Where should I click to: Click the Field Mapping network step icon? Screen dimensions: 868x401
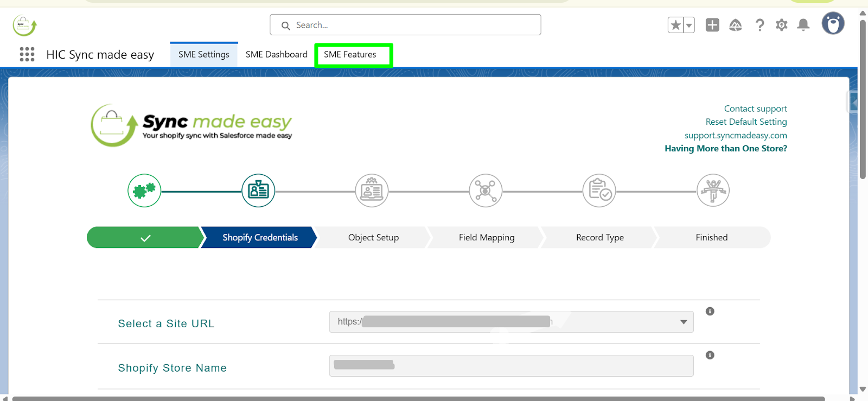tap(486, 190)
